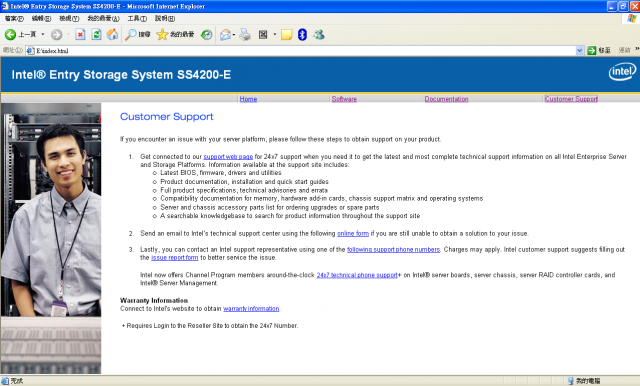Refresh the page with the green arrows icon
640x386 pixels.
point(96,35)
